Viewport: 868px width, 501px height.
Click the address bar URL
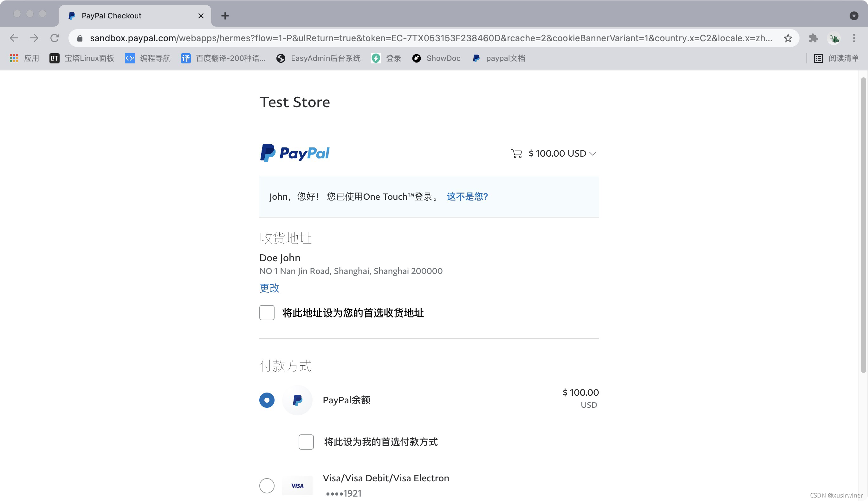coord(431,38)
